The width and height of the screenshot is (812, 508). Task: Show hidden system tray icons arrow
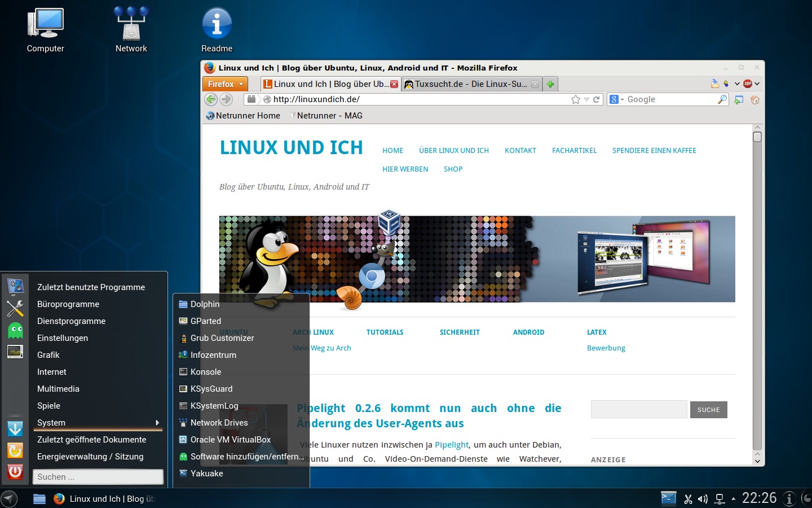point(733,499)
